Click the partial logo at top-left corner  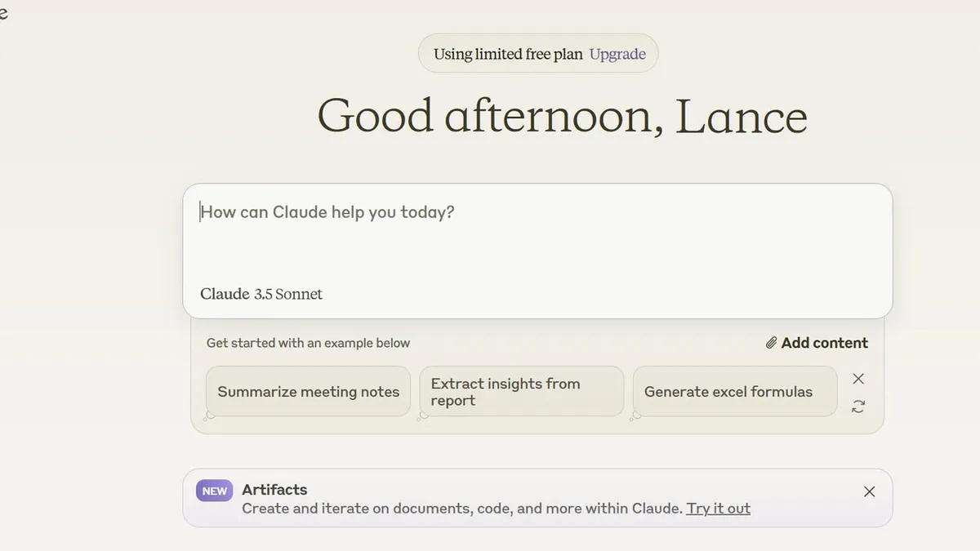[3, 14]
